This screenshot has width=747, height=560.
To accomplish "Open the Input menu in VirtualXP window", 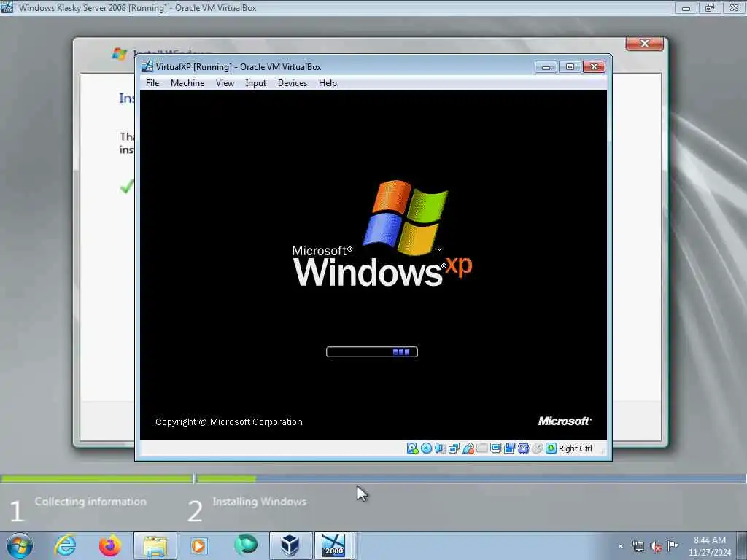I will [x=256, y=83].
